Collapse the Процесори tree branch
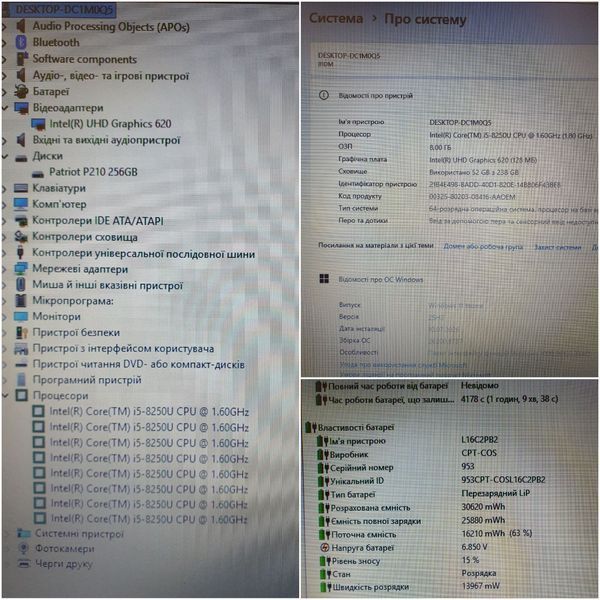Image resolution: width=600 pixels, height=600 pixels. pyautogui.click(x=5, y=395)
